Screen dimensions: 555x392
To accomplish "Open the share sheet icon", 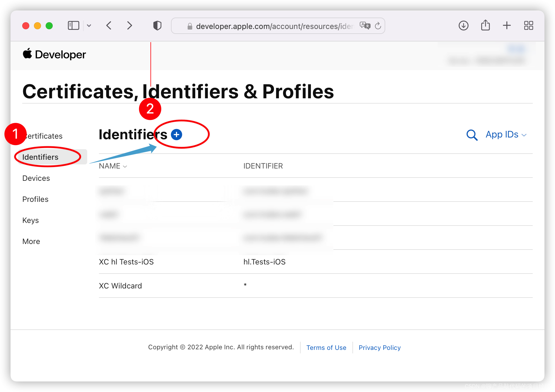I will (485, 25).
